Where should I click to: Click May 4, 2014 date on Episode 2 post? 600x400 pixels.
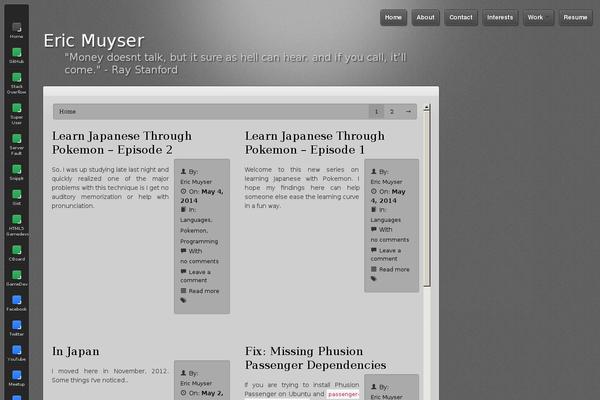pos(202,196)
